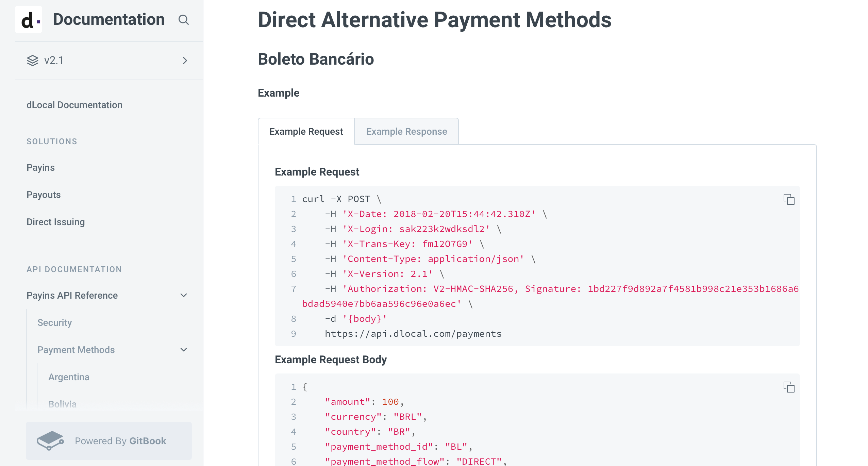Viewport: 868px width, 466px height.
Task: Copy the curl example request code
Action: point(789,199)
